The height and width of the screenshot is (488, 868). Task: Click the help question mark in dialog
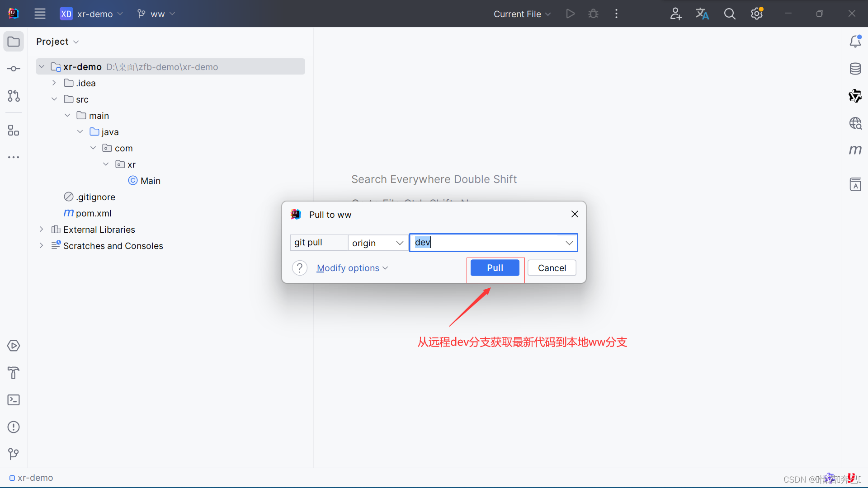(300, 268)
